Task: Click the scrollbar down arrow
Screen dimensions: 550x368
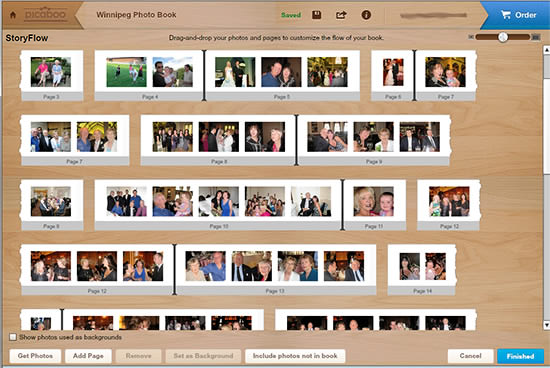Action: 546,325
